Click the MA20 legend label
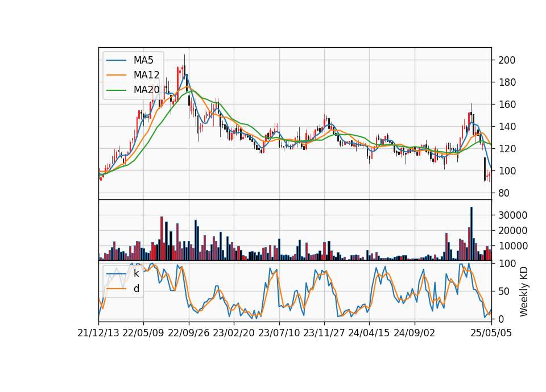Screen dimensions: 546x392 146,90
